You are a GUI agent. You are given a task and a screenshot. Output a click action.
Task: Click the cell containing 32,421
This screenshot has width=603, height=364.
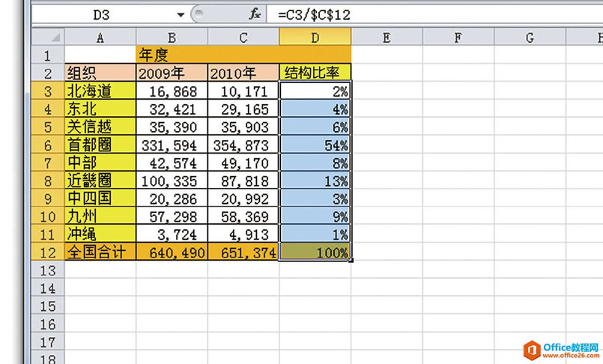(x=172, y=109)
